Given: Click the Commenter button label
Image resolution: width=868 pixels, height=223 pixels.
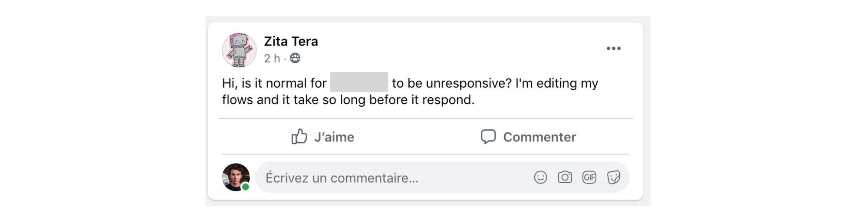Looking at the screenshot, I should tap(539, 137).
